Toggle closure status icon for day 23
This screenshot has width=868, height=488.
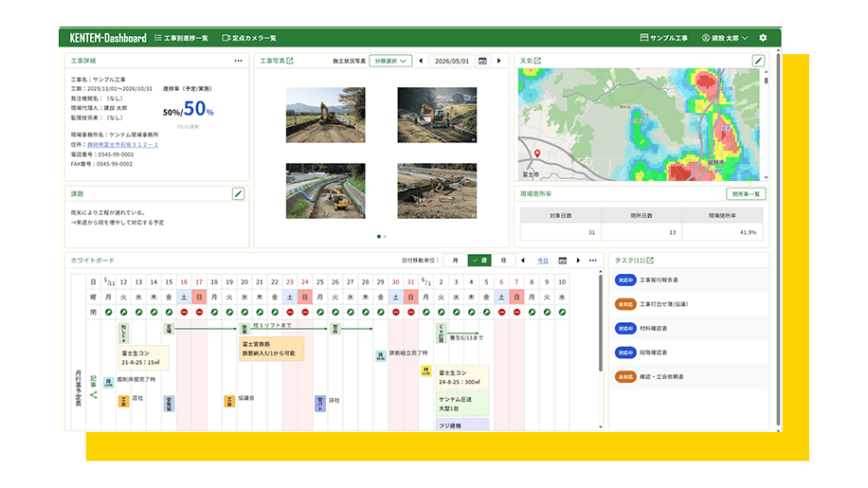(x=290, y=312)
